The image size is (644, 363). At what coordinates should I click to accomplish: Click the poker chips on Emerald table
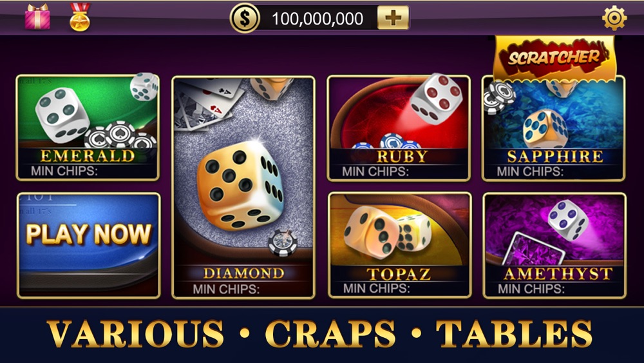pos(120,135)
